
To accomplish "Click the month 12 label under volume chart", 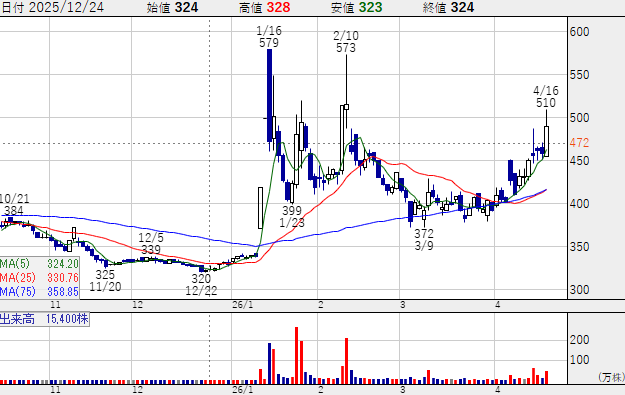I will click(138, 389).
